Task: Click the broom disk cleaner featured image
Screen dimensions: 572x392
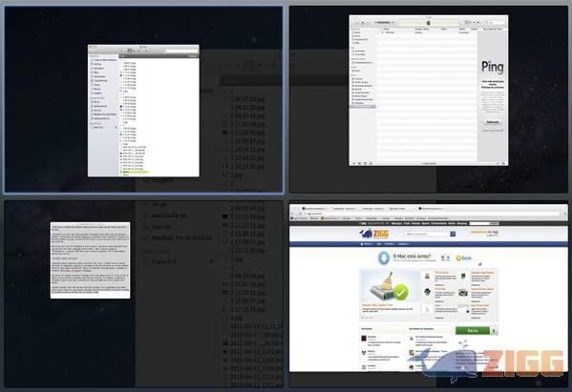Action: pos(390,287)
